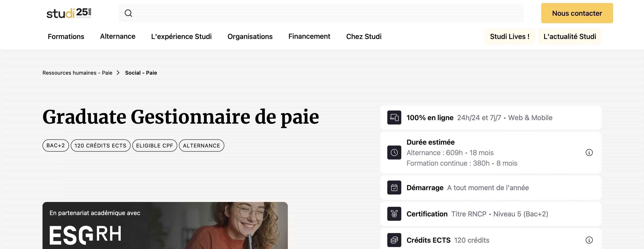Open the info icon for Crédits ECTS
Viewport: 644px width, 249px height.
pos(589,240)
